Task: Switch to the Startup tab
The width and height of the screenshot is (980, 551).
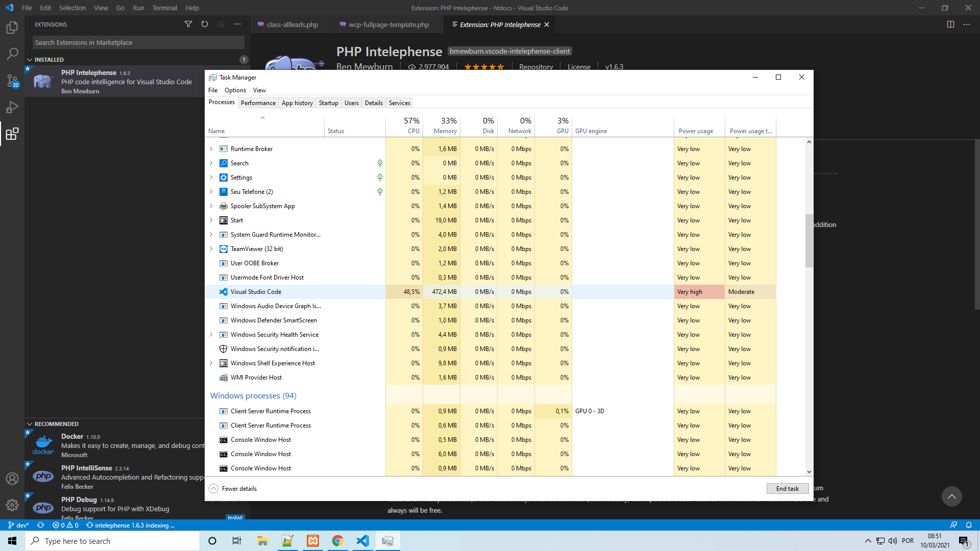Action: click(328, 103)
